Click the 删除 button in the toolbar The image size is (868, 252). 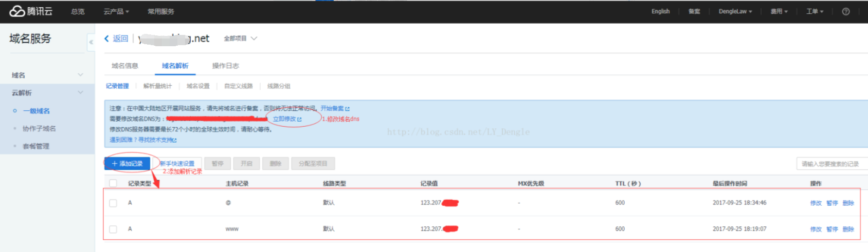(276, 164)
